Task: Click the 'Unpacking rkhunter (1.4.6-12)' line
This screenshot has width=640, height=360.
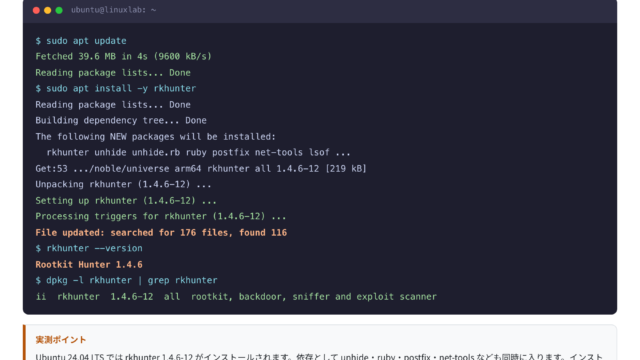Action: point(123,184)
